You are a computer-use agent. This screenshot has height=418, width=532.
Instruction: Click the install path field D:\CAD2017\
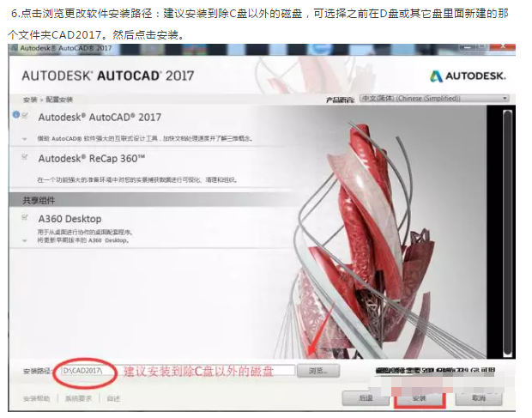[178, 371]
